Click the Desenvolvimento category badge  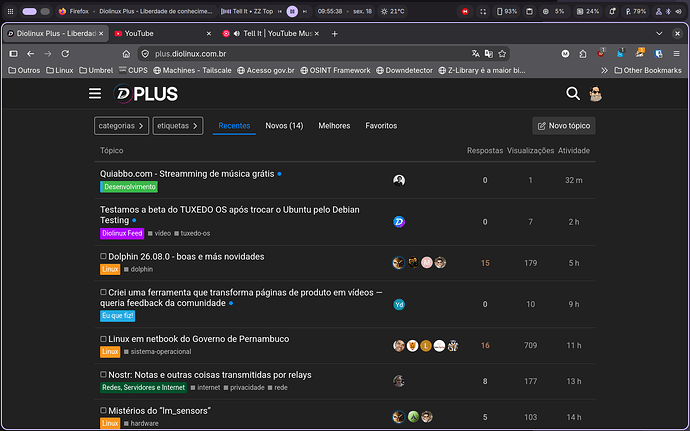[x=129, y=187]
